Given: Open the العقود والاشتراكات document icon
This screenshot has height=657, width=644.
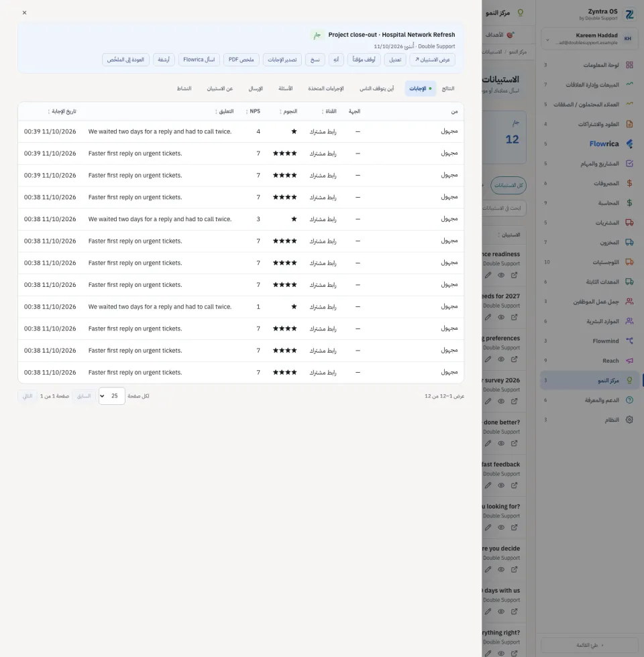Looking at the screenshot, I should [629, 124].
